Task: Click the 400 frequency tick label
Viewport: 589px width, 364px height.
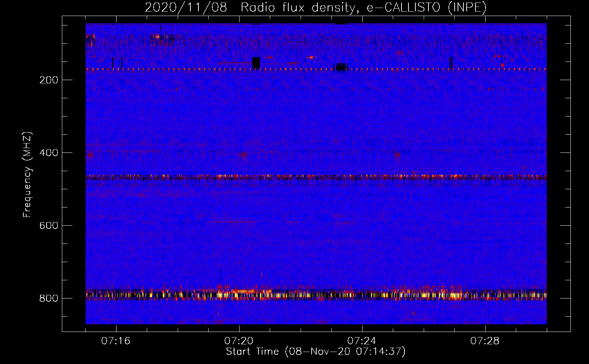Action: point(48,153)
